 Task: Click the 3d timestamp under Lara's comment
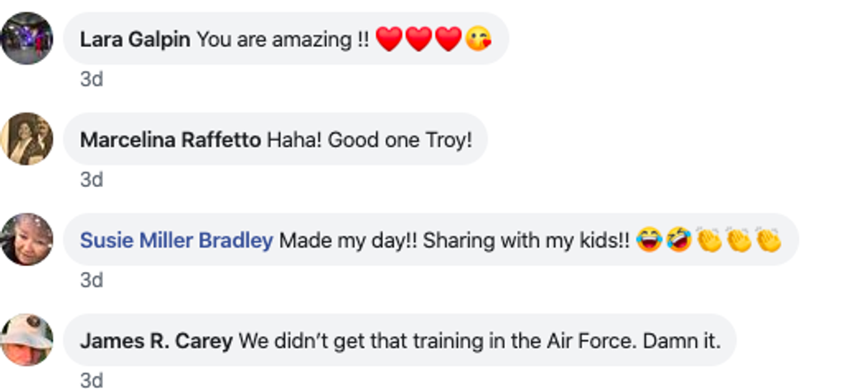coord(91,80)
